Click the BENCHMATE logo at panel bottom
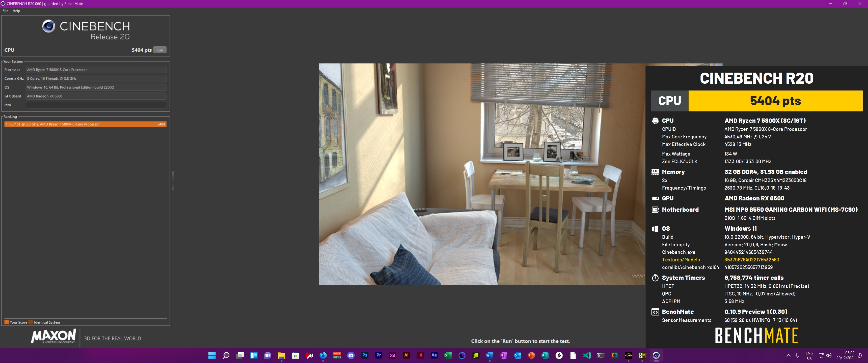The width and height of the screenshot is (868, 363). click(756, 335)
